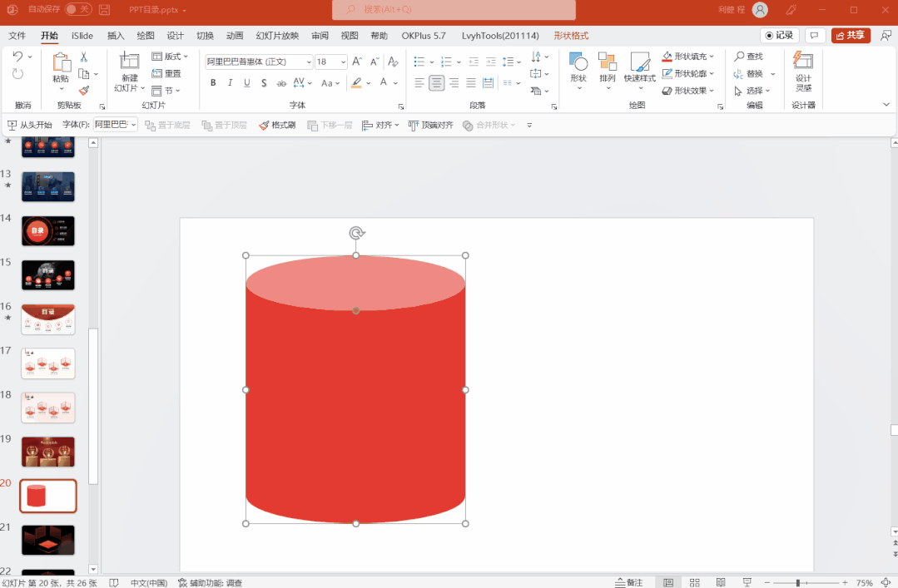Viewport: 898px width, 588px height.
Task: Click the zoom slider in status bar
Action: point(797,582)
